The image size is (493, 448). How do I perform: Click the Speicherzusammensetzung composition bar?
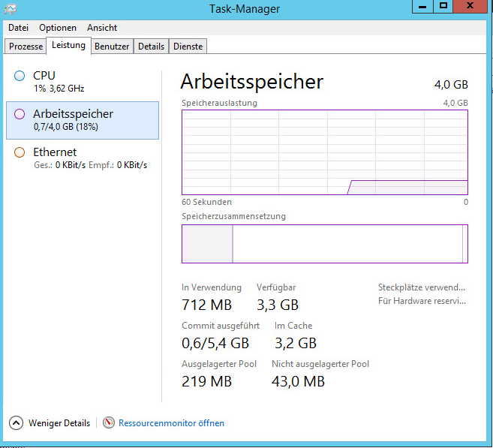coord(324,244)
